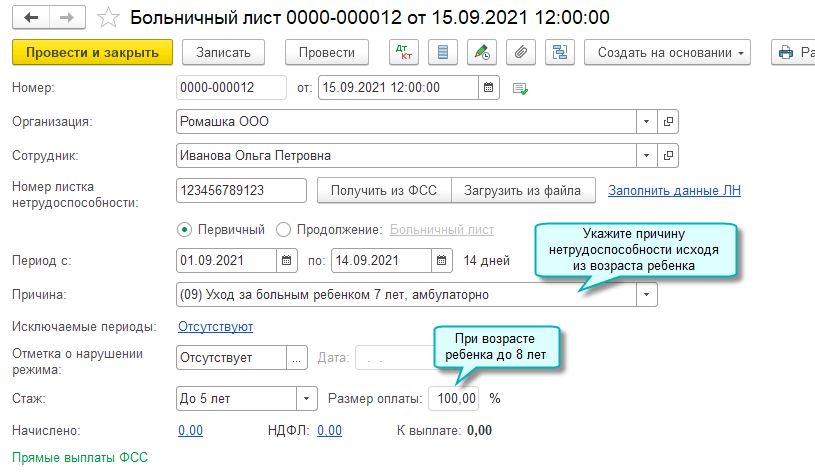Expand the Сотрудник dropdown list
This screenshot has width=815, height=474.
tap(647, 155)
